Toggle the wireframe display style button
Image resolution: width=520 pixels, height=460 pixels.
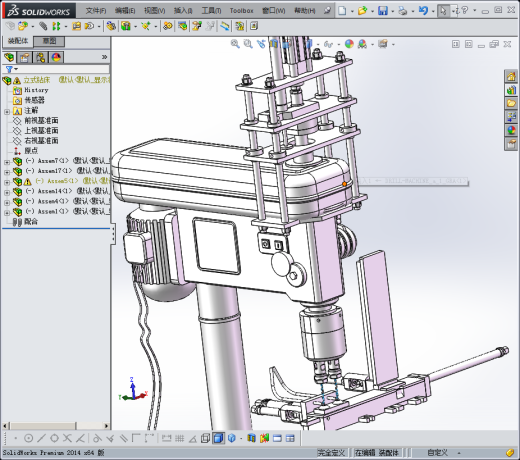[205, 438]
